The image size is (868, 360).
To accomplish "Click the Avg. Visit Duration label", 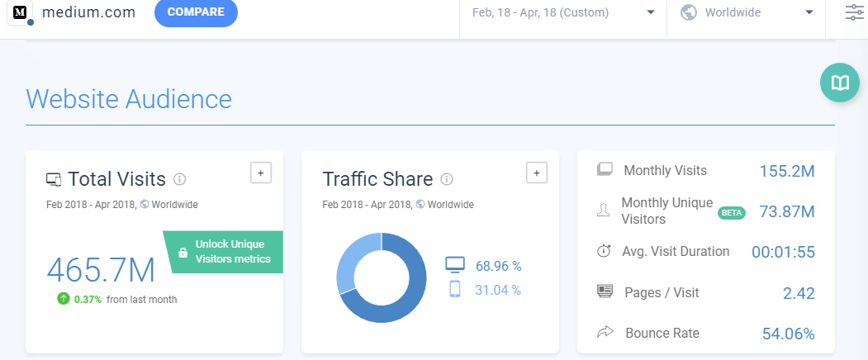I will pos(676,252).
